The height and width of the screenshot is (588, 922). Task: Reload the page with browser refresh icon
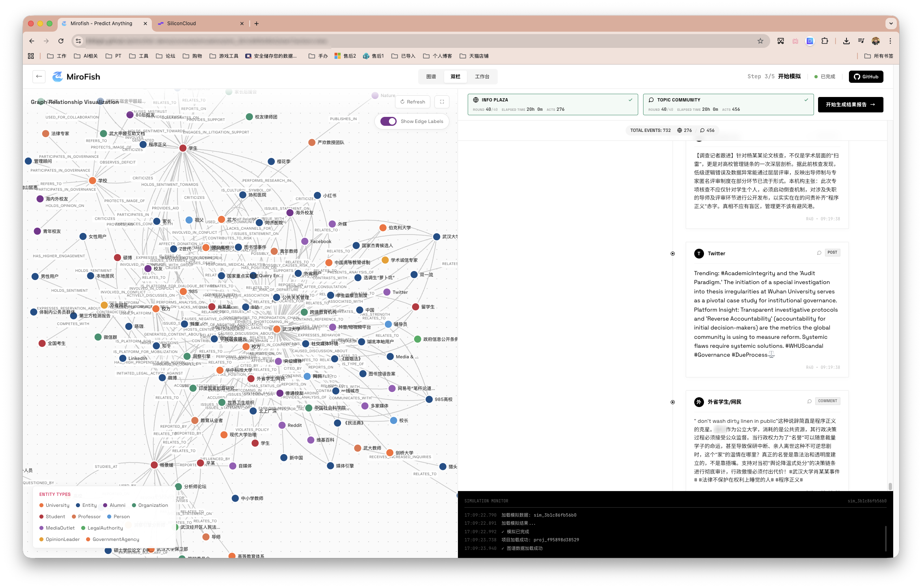click(61, 41)
